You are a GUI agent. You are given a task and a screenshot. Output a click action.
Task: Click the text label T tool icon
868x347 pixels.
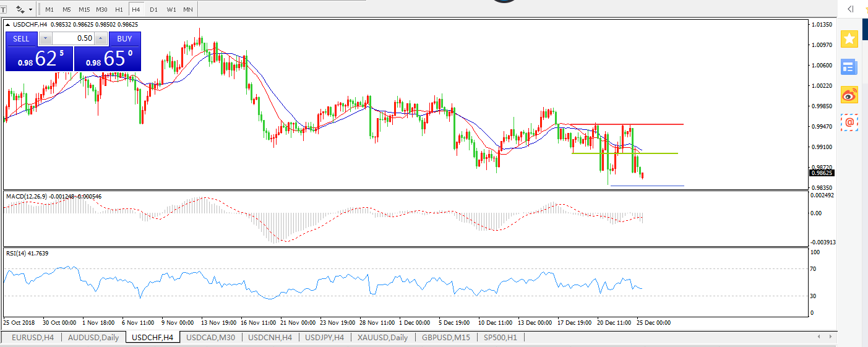coord(4,9)
